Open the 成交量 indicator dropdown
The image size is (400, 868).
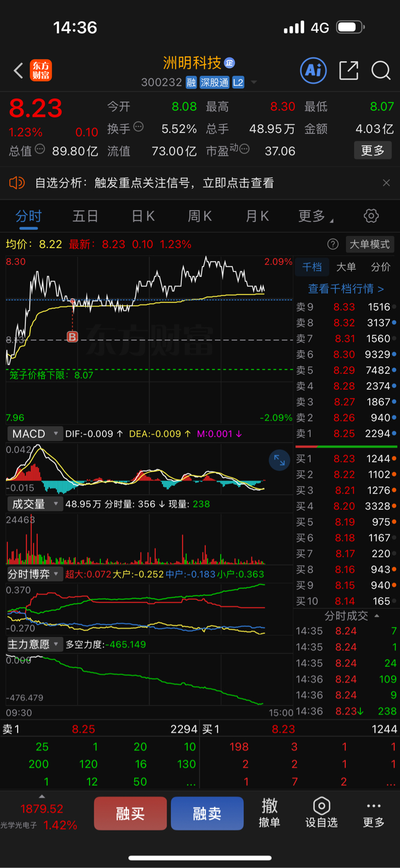35,504
